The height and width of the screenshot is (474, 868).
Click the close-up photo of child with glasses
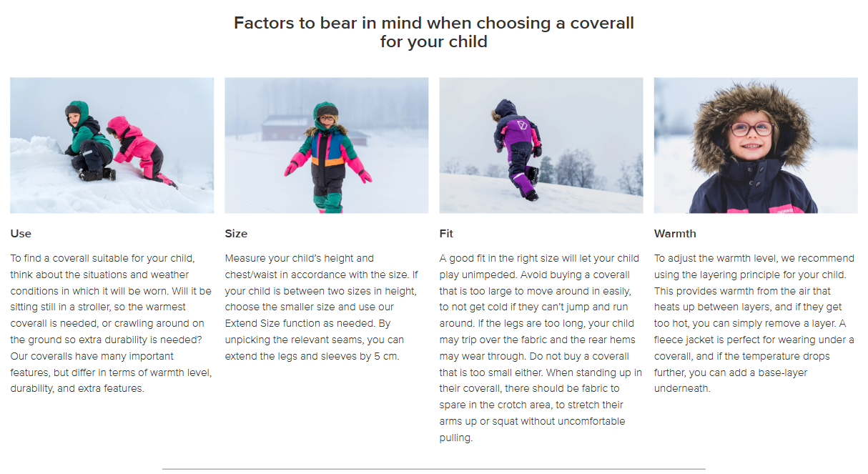pos(756,145)
